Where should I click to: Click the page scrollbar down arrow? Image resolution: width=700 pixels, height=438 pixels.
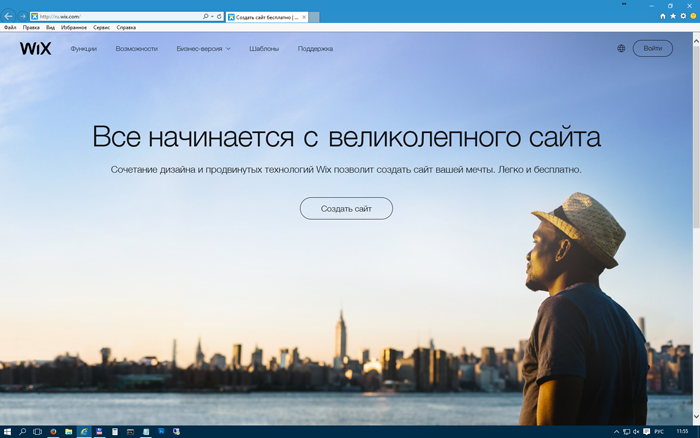click(x=696, y=417)
